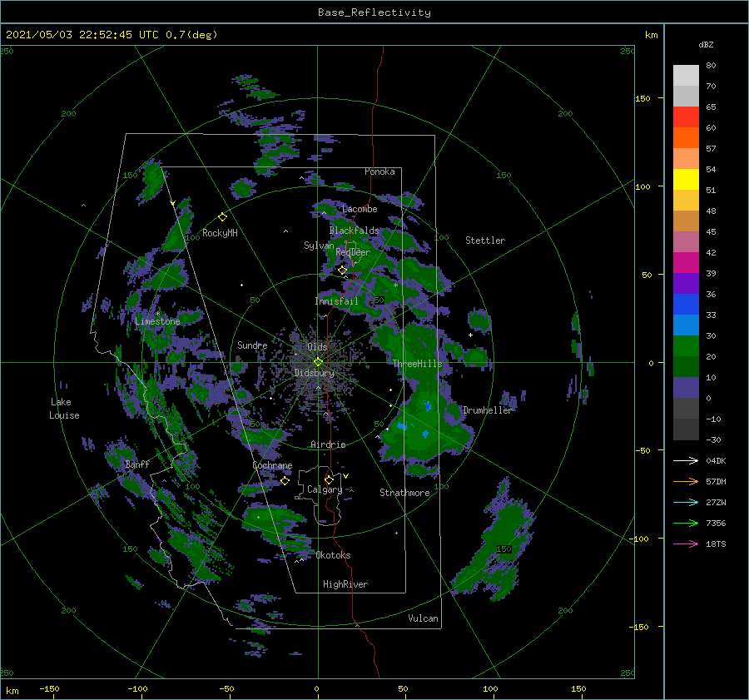Viewport: 749px width, 700px height.
Task: Click the HighRiver label
Action: coord(345,584)
